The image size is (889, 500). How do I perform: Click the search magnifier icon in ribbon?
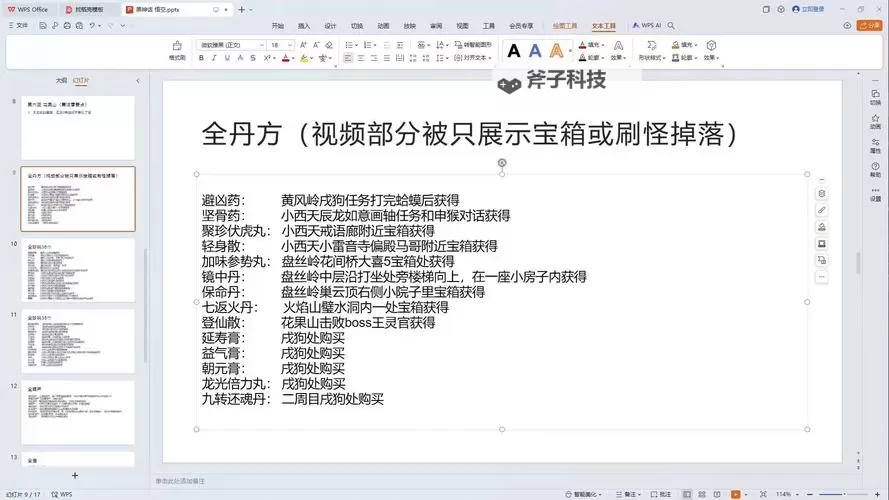coord(671,26)
